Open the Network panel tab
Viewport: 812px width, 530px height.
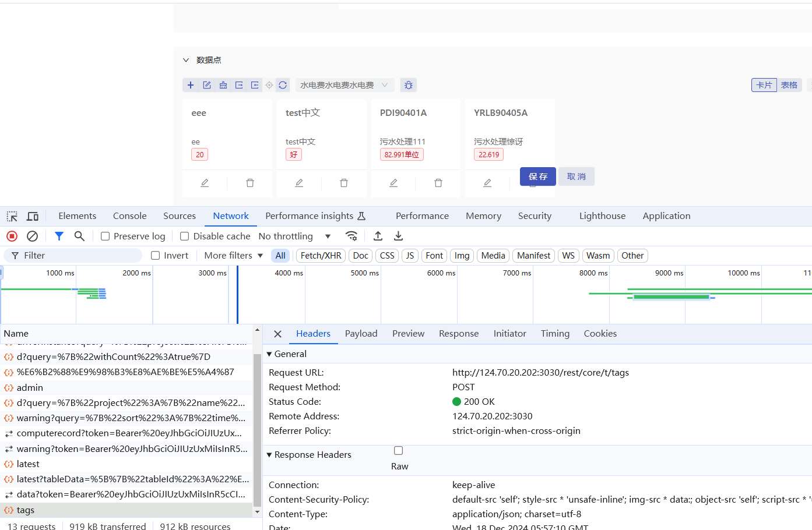tap(231, 216)
